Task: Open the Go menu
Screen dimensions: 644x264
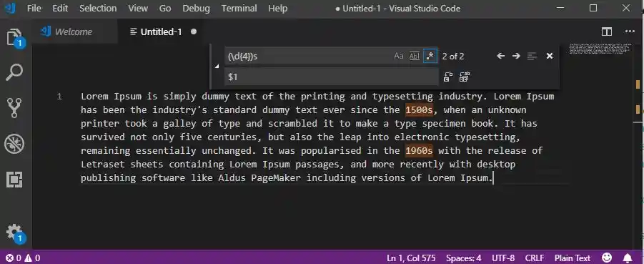Action: click(x=164, y=8)
